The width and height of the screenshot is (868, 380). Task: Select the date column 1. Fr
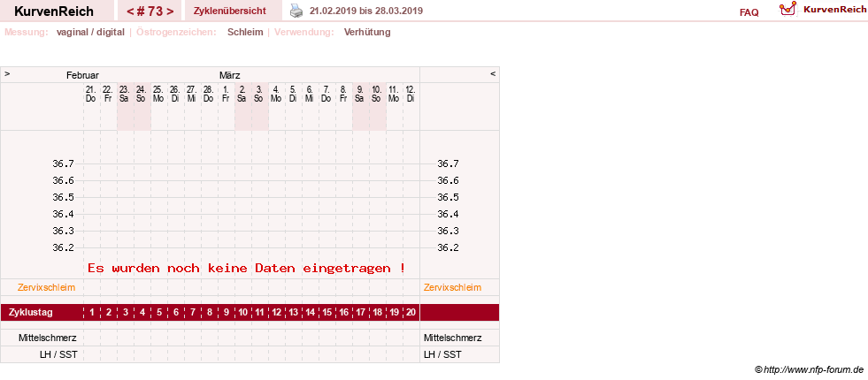(226, 94)
